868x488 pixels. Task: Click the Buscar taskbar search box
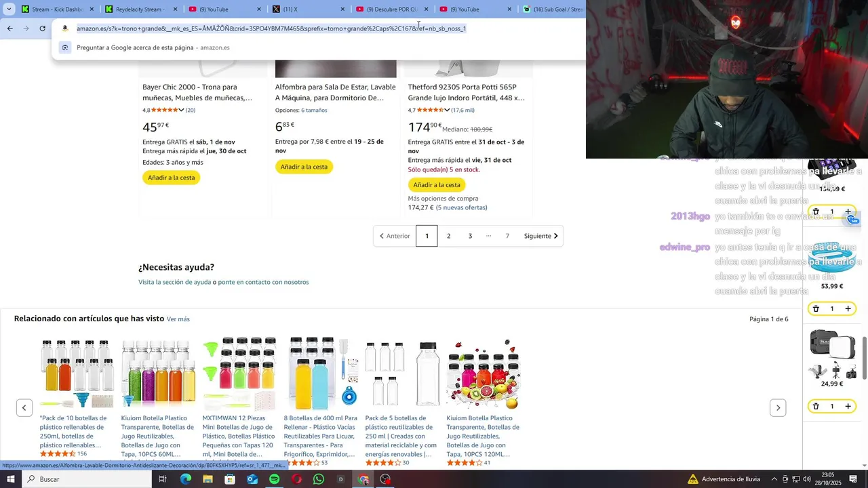pos(87,479)
